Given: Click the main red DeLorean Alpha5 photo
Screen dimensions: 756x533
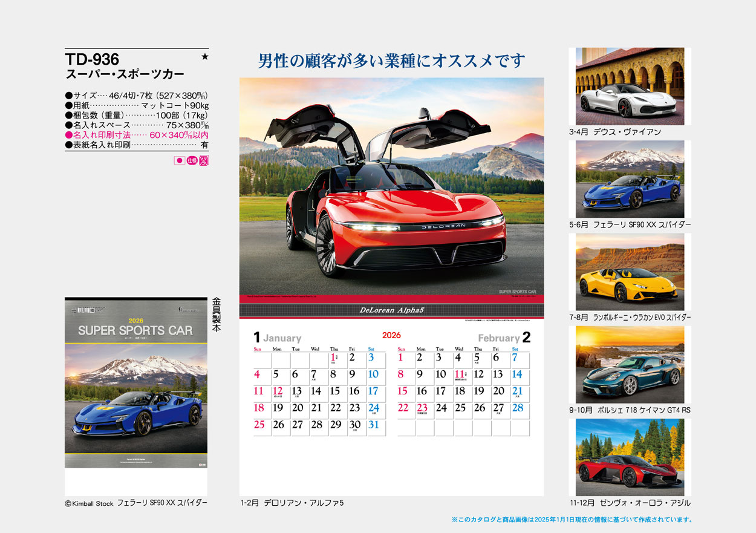Looking at the screenshot, I should click(x=391, y=186).
